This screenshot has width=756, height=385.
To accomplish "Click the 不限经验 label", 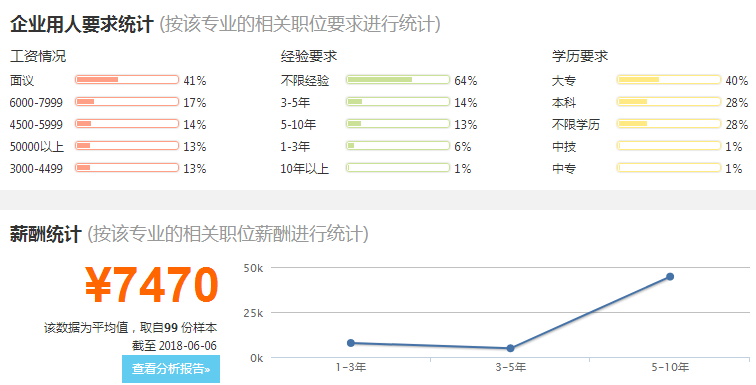I will [305, 80].
